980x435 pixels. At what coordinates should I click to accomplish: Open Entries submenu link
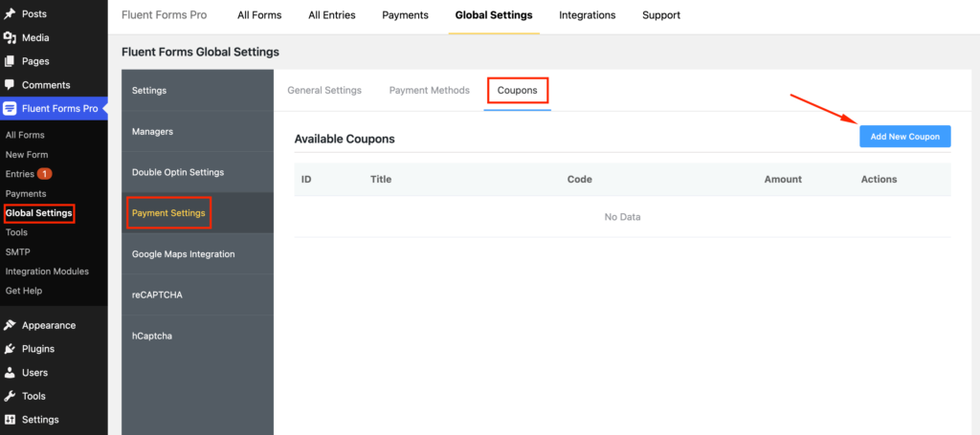pyautogui.click(x=19, y=173)
